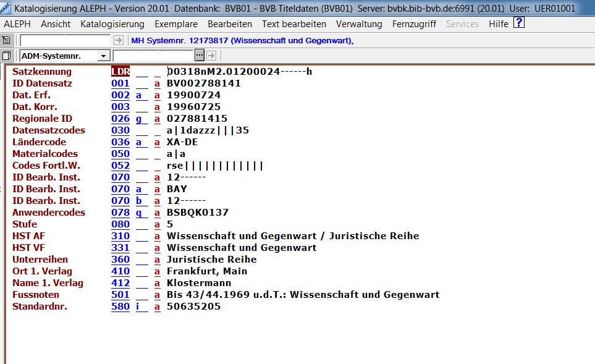This screenshot has height=364, width=595.
Task: Click the record icon left of top search field
Action: coord(6,40)
